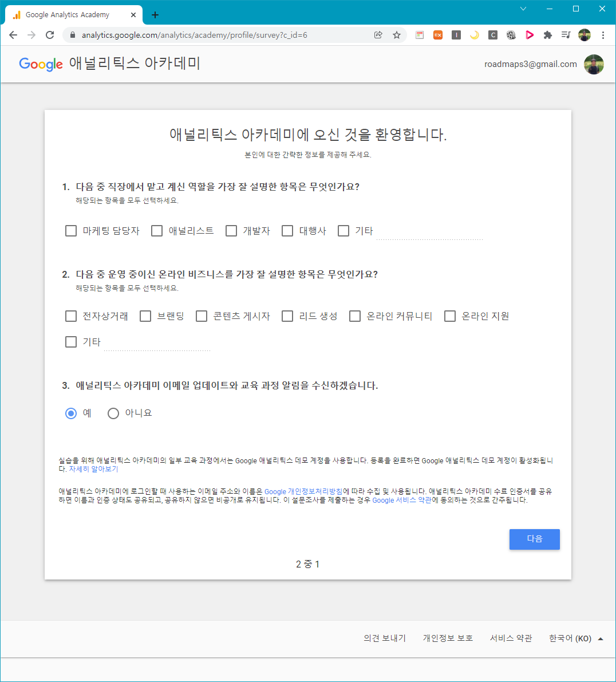Click the 애널리틱스 아카데미 header title
616x682 pixels.
135,64
